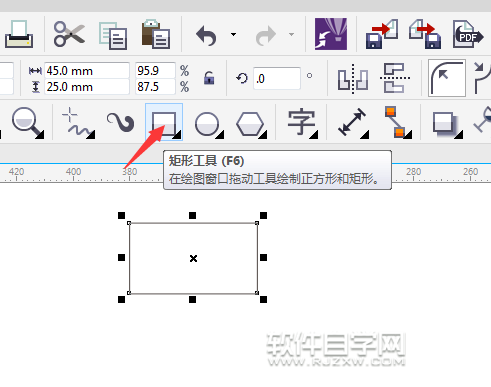Expand the Rectangle tool flyout triangle
Screen dimensions: 491x387
pos(177,135)
